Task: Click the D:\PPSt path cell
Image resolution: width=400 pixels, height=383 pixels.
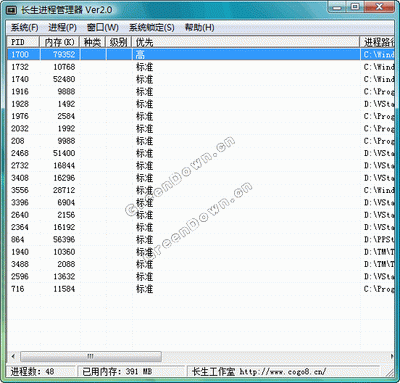Action: point(379,239)
